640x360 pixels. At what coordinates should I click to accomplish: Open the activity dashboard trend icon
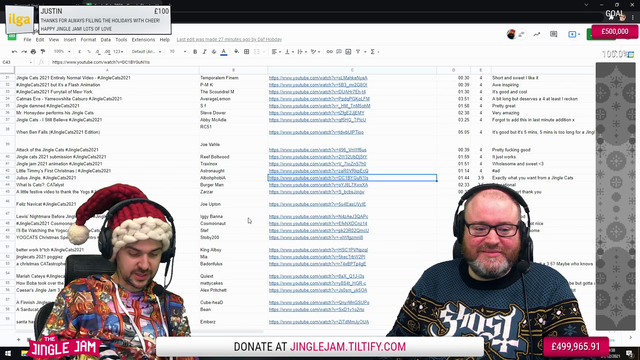tap(537, 34)
